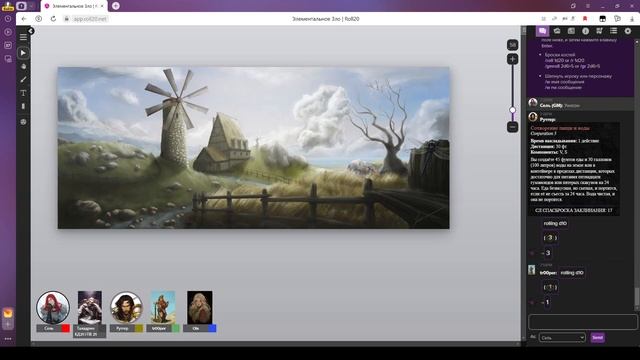Open the video player sidebar icon
This screenshot has width=640, height=360.
pyautogui.click(x=8, y=32)
